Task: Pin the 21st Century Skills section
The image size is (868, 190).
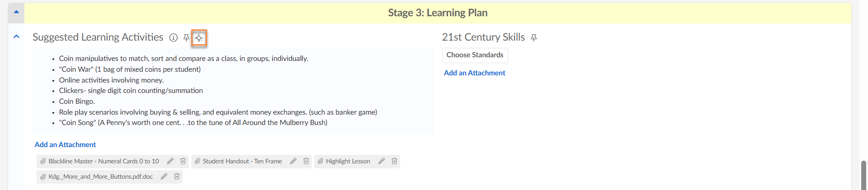Action: click(534, 38)
